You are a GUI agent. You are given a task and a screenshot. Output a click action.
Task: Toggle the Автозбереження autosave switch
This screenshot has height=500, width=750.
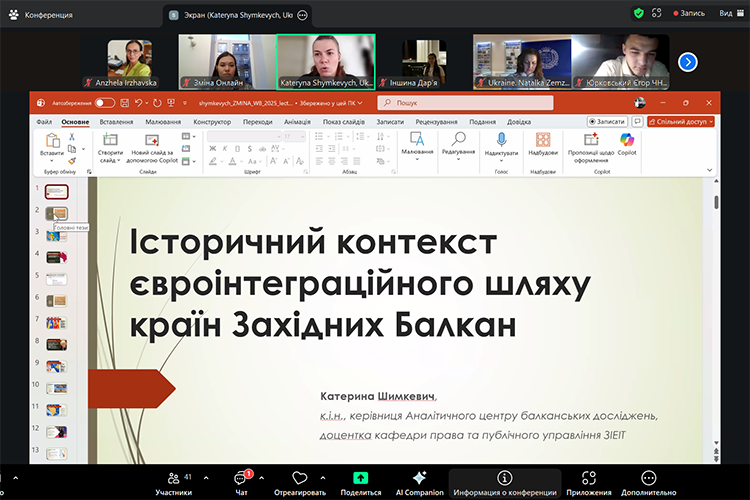click(105, 102)
